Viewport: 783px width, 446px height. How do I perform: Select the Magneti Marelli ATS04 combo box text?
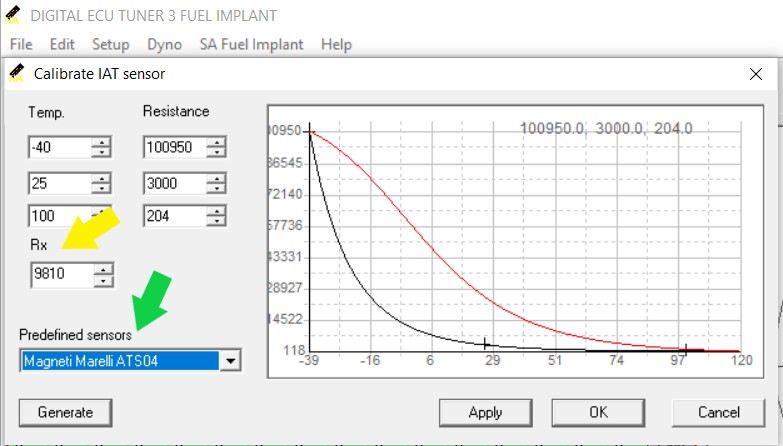120,361
